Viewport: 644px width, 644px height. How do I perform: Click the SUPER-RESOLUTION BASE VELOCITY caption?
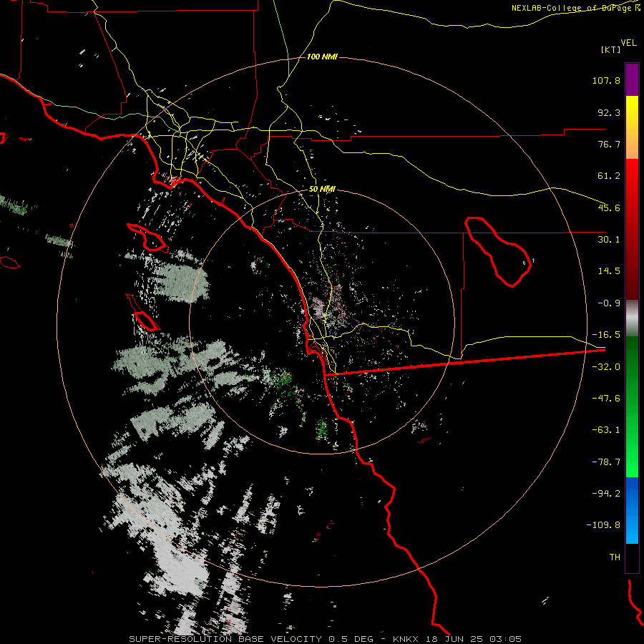225,639
